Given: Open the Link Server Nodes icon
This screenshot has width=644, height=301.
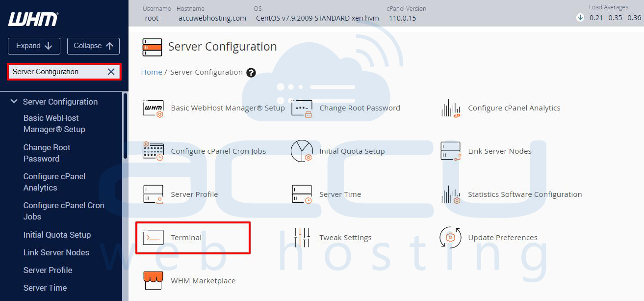Looking at the screenshot, I should (x=451, y=151).
